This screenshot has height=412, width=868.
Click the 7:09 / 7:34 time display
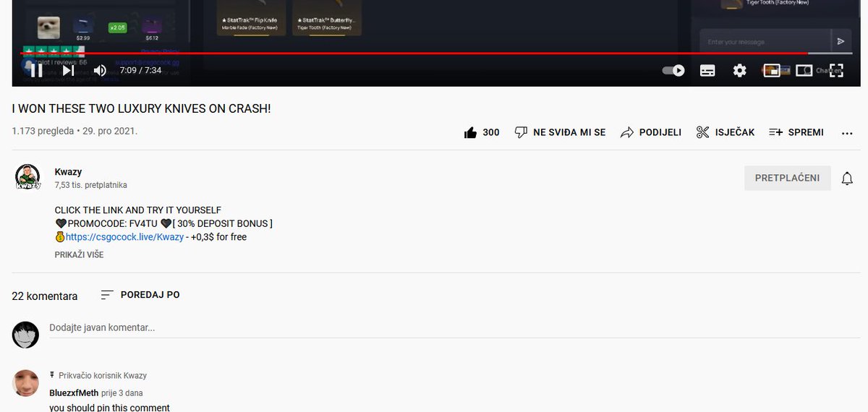[x=140, y=70]
